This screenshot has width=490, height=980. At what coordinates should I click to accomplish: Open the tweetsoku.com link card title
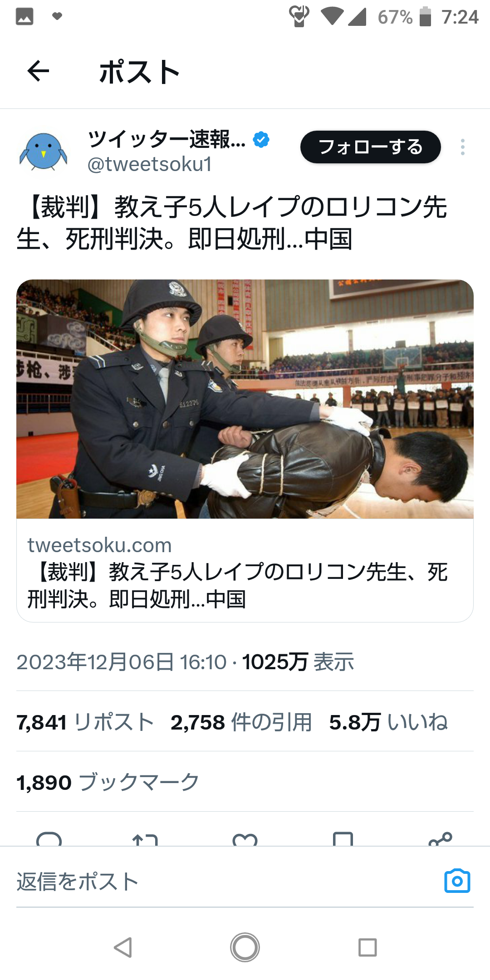237,585
